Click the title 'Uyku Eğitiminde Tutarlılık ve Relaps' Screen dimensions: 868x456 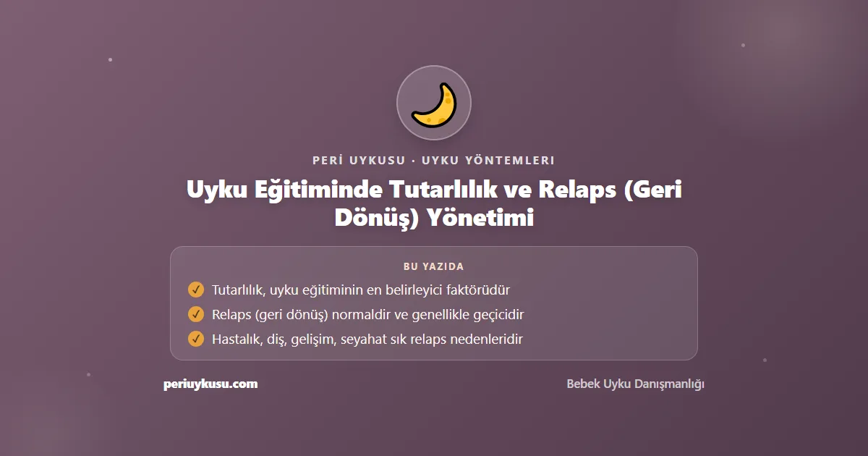click(434, 203)
